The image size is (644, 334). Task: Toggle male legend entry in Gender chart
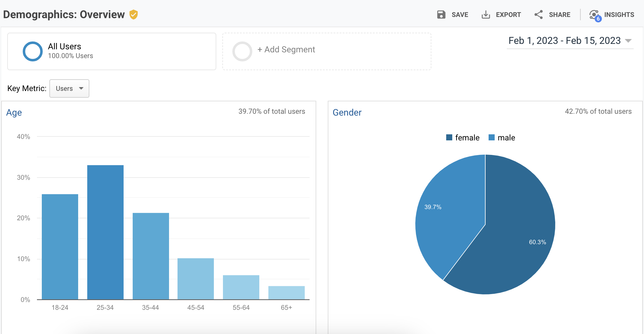click(x=506, y=138)
